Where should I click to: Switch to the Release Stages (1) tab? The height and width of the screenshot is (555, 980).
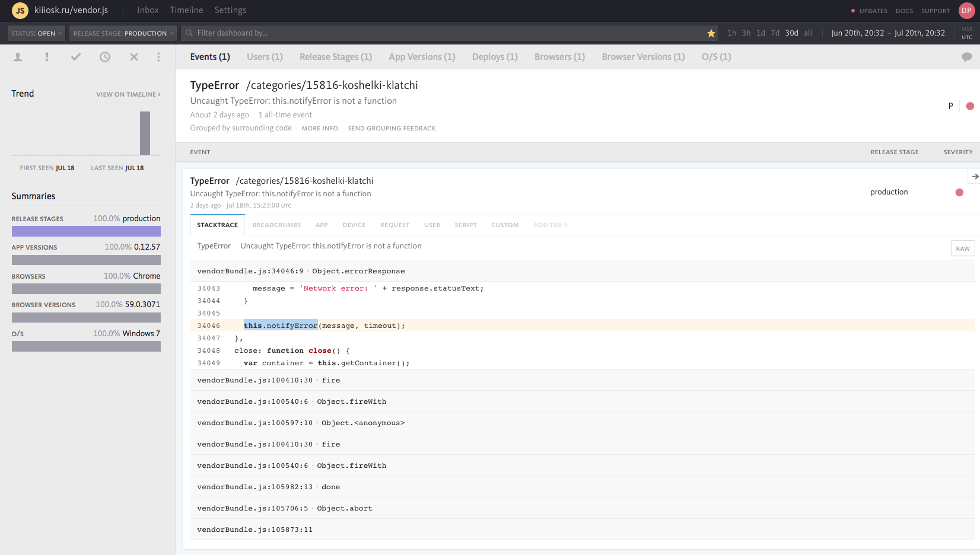(336, 57)
